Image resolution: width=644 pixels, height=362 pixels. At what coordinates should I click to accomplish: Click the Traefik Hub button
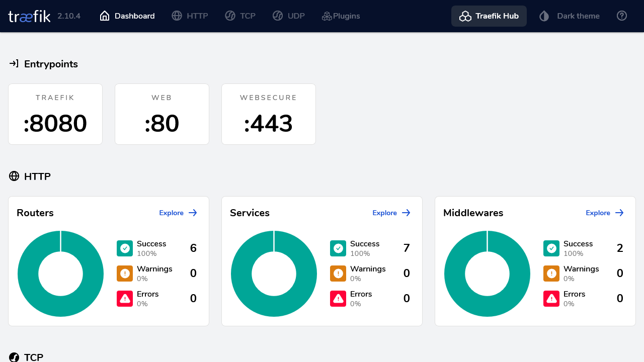pos(489,16)
